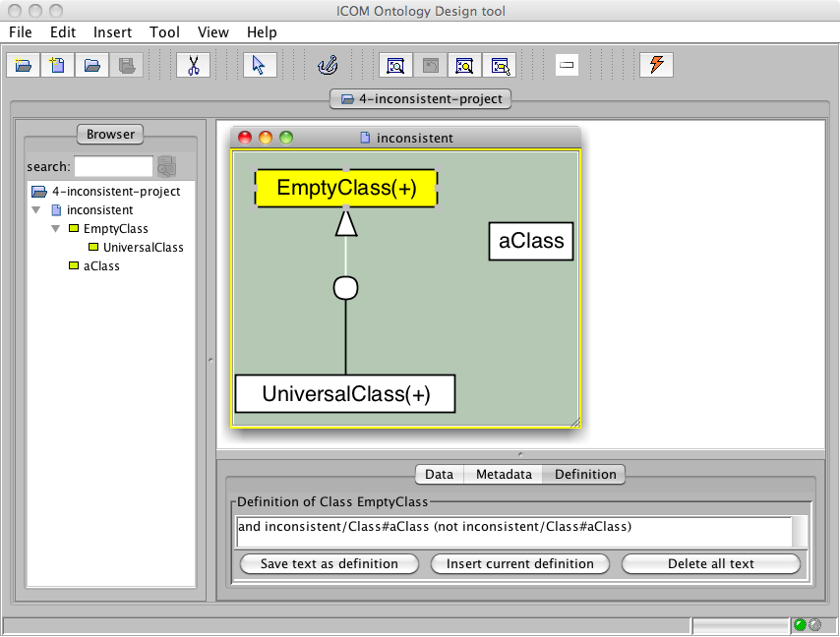
Task: Click the inconsistent page icon in tree
Action: coord(56,209)
